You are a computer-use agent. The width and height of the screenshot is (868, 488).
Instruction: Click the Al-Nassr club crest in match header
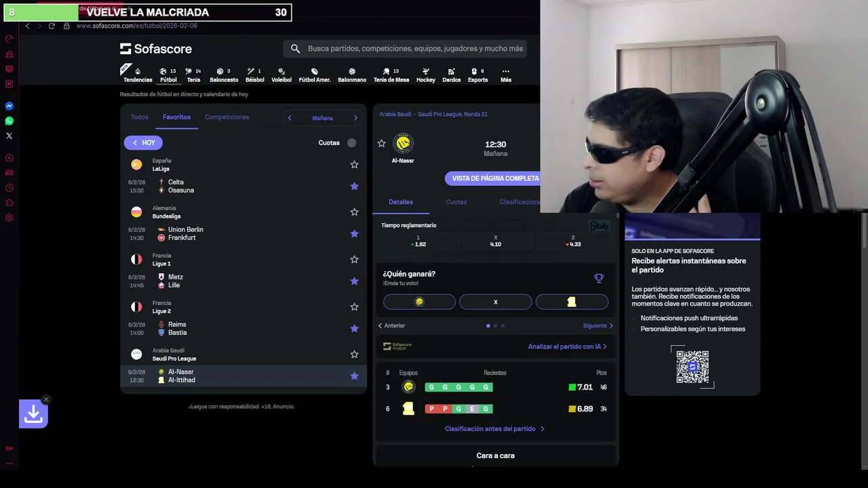tap(403, 144)
